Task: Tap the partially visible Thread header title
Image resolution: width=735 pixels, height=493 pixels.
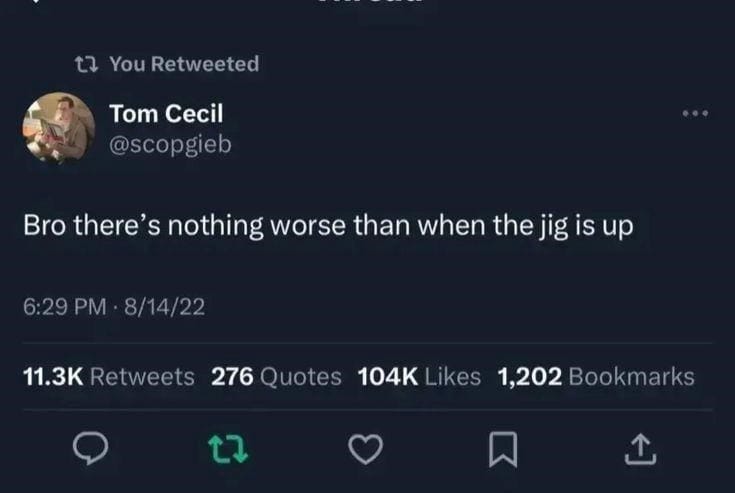Action: click(370, 1)
